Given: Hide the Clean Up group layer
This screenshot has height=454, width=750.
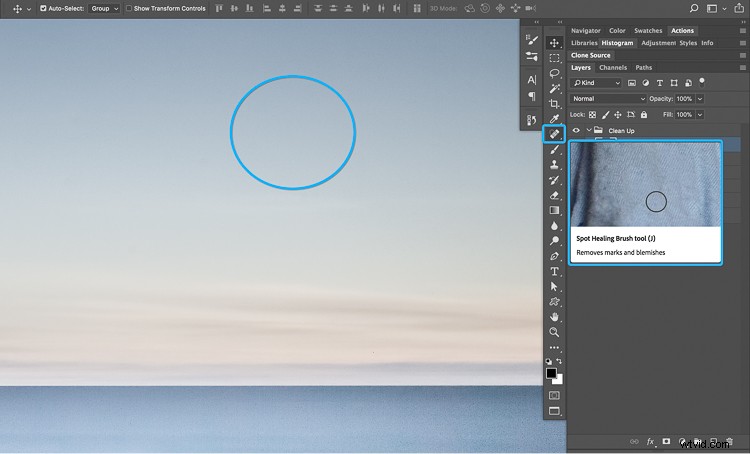Looking at the screenshot, I should (x=576, y=130).
